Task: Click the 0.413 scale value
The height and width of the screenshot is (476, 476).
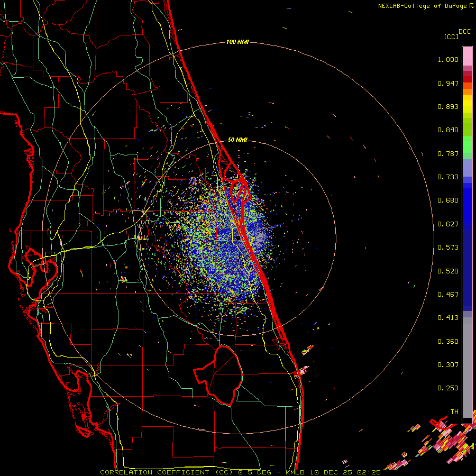Action: pyautogui.click(x=448, y=318)
